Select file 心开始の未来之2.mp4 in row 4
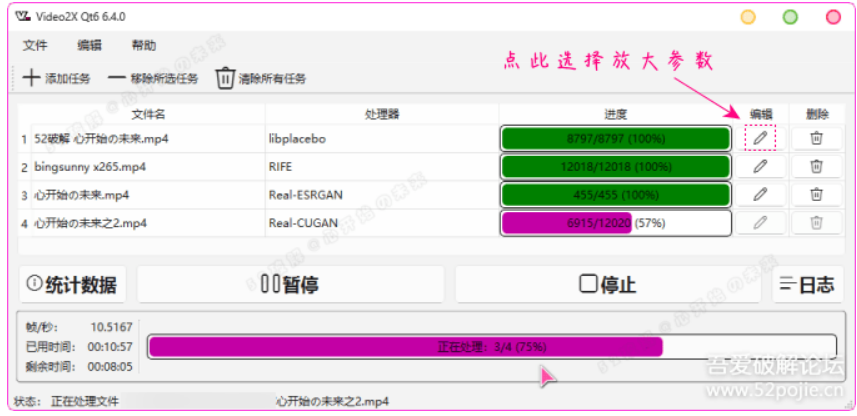 (x=148, y=223)
